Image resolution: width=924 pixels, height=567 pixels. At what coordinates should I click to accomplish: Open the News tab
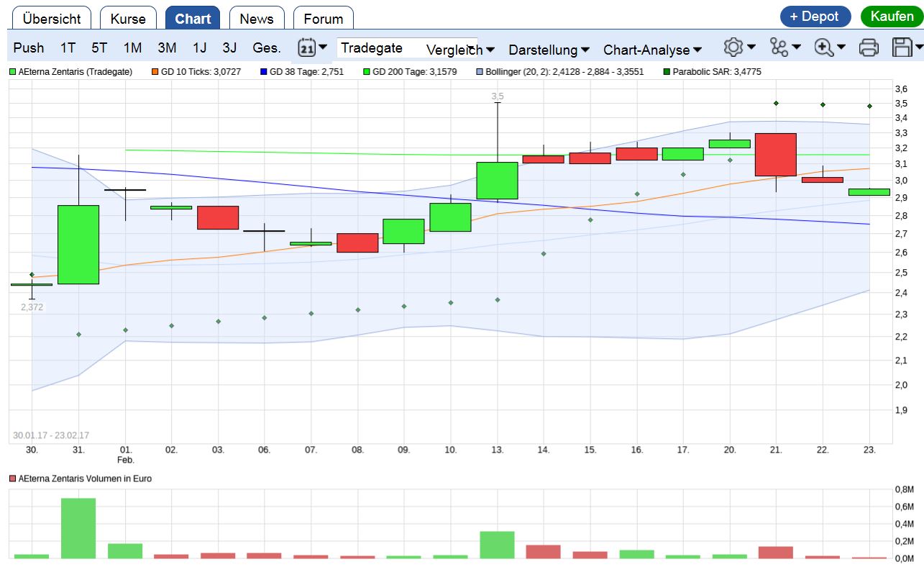pos(257,19)
